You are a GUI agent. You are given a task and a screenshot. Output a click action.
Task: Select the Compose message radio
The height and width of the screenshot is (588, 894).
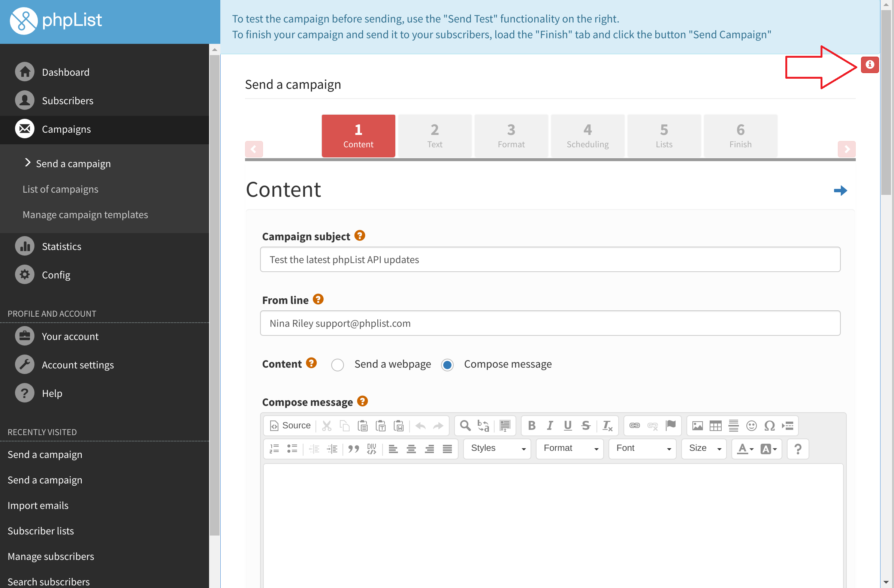click(447, 365)
